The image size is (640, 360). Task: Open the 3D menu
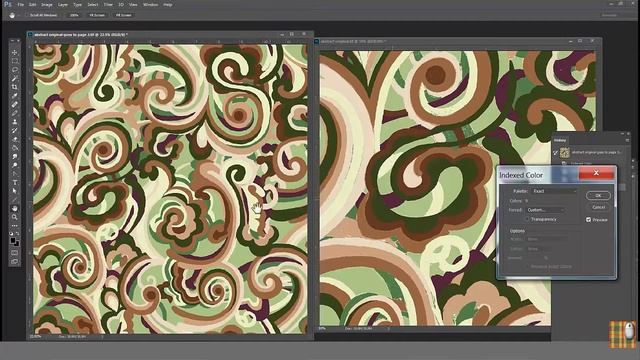point(121,4)
